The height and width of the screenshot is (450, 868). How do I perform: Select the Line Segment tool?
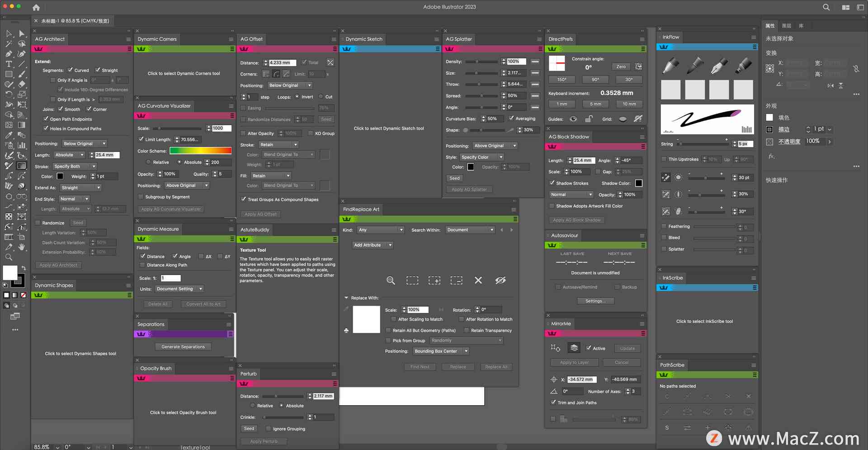[x=22, y=64]
